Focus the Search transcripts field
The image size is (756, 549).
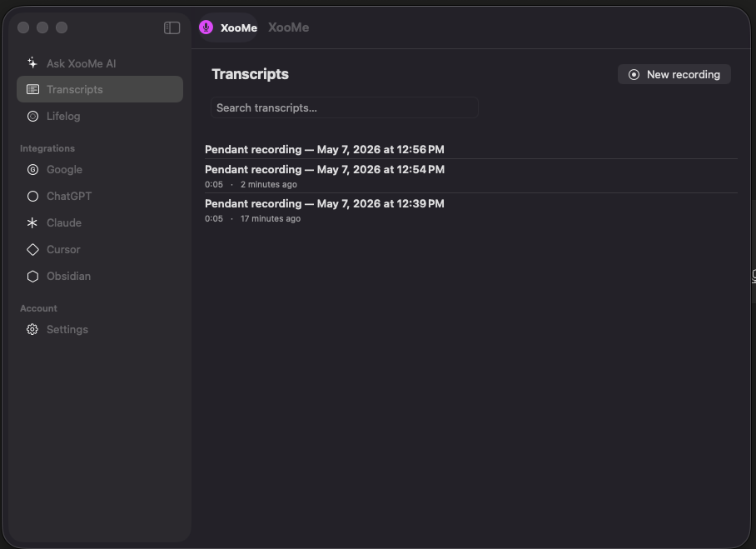pyautogui.click(x=344, y=107)
